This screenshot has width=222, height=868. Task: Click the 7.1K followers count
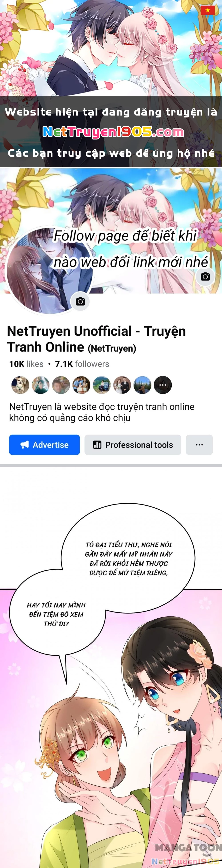(82, 364)
